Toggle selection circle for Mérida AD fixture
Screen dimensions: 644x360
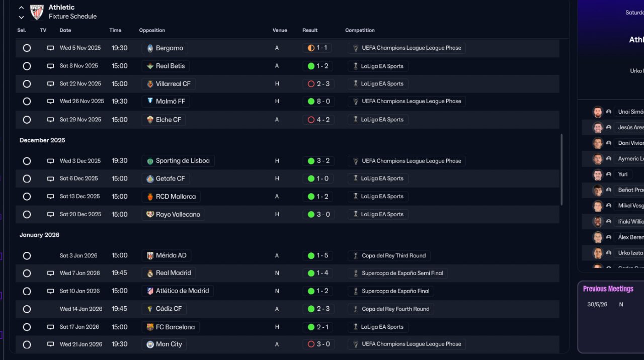[x=27, y=255]
